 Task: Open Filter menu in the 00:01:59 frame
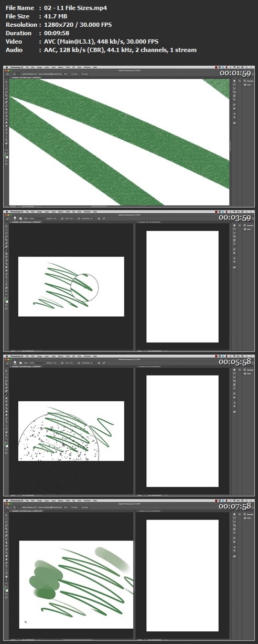click(68, 67)
